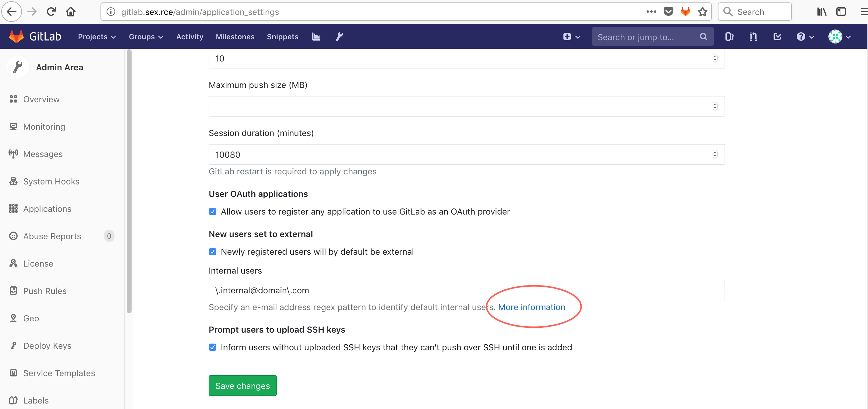Screen dimensions: 868x409
Task: Open Activity in the top navbar
Action: coord(190,36)
